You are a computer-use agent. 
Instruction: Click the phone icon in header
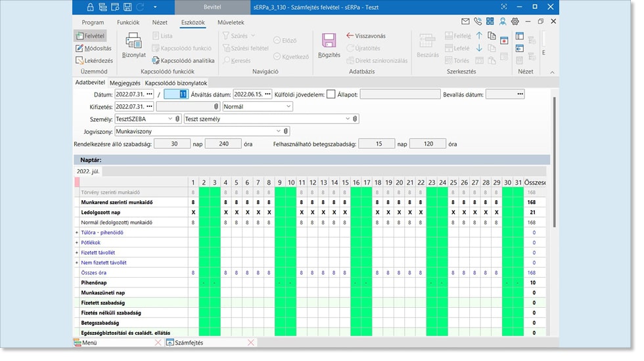477,22
